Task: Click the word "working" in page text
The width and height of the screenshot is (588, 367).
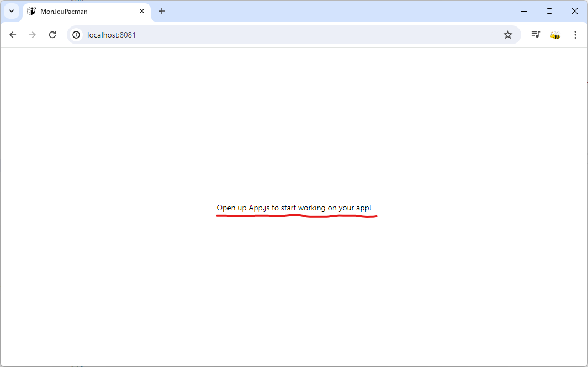Action: pos(311,208)
